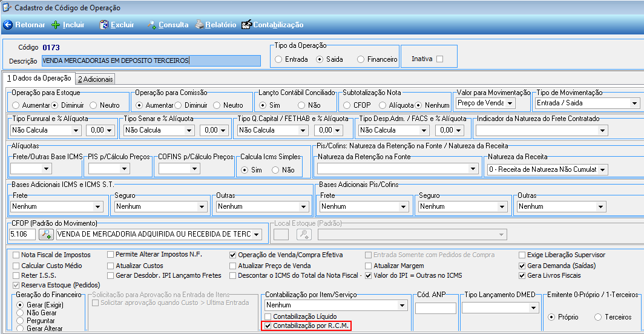This screenshot has width=644, height=334.
Task: Expand CFOP description dropdown
Action: pyautogui.click(x=256, y=234)
